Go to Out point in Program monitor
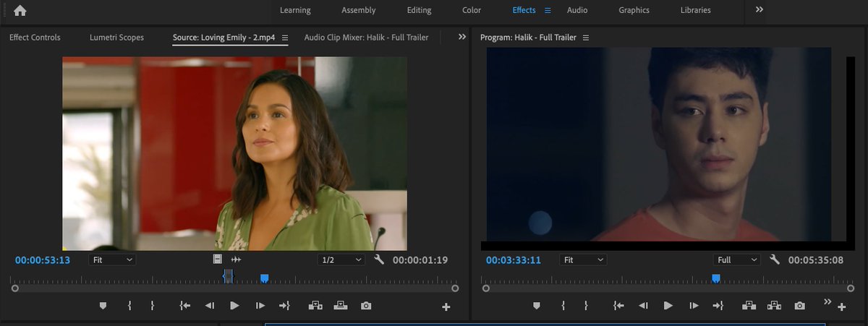The image size is (868, 326). [718, 306]
